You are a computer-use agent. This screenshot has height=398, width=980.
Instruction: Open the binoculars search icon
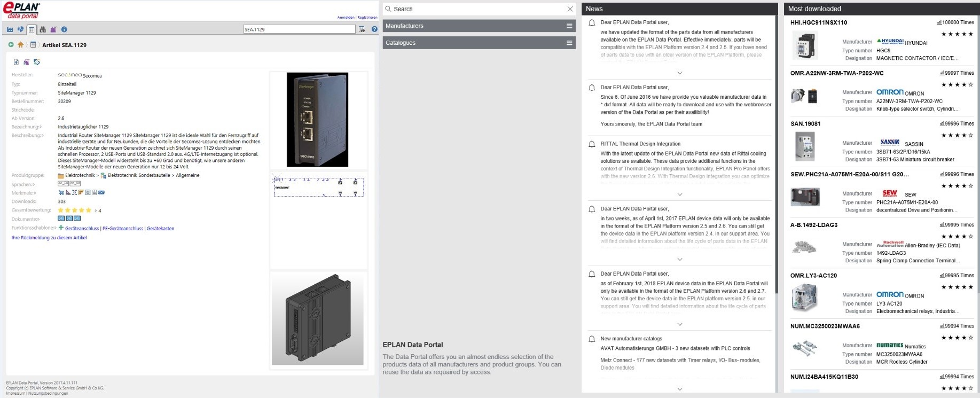click(x=43, y=29)
